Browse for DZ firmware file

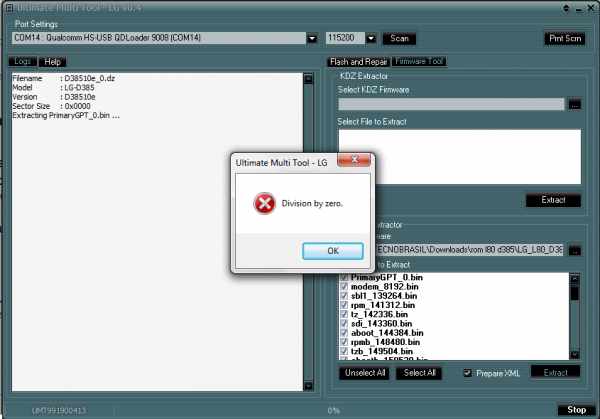coord(574,250)
